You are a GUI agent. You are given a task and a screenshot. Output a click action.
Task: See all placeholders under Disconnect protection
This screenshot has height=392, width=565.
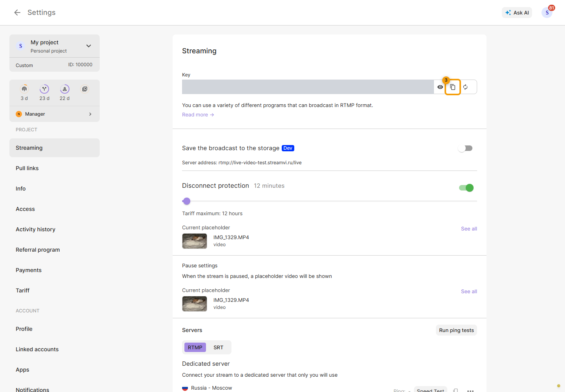(469, 229)
